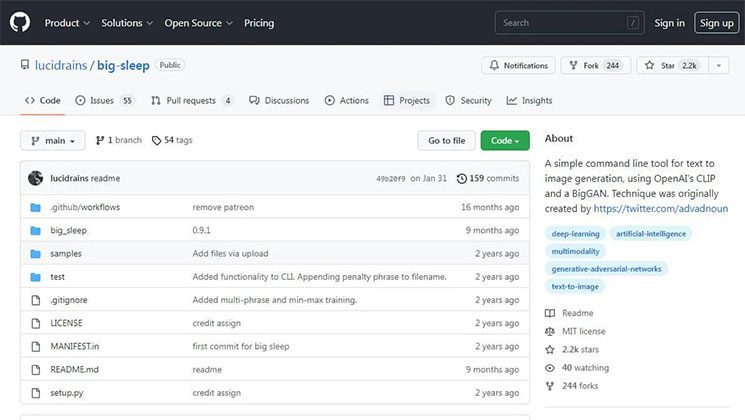Switch to the Pull requests tab
Viewport: 745px width, 420px height.
pyautogui.click(x=192, y=100)
